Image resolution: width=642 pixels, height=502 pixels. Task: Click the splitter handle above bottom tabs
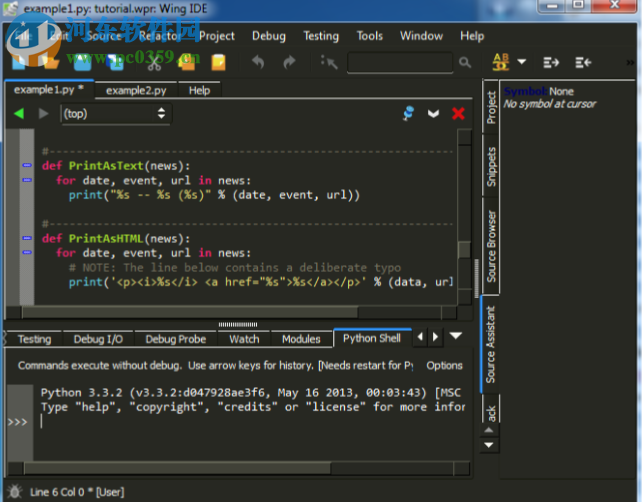point(238,324)
